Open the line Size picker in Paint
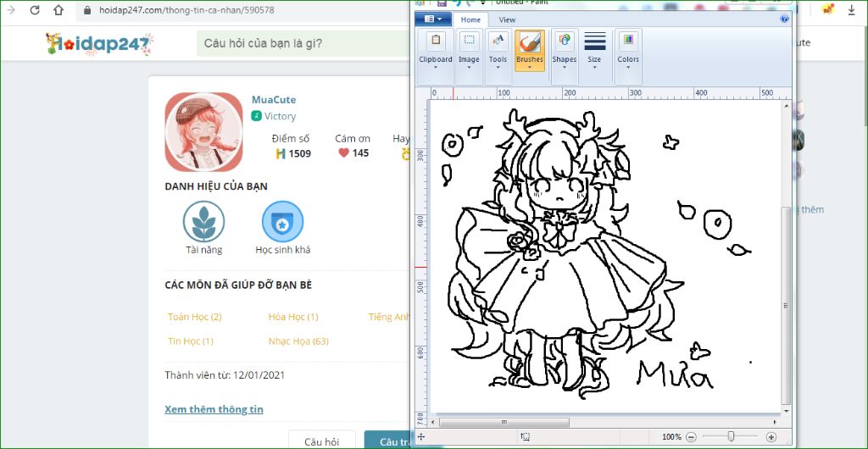 pyautogui.click(x=594, y=51)
